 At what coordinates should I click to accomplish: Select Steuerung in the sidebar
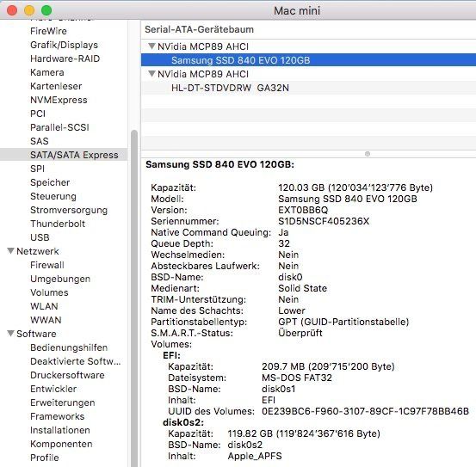click(x=53, y=196)
